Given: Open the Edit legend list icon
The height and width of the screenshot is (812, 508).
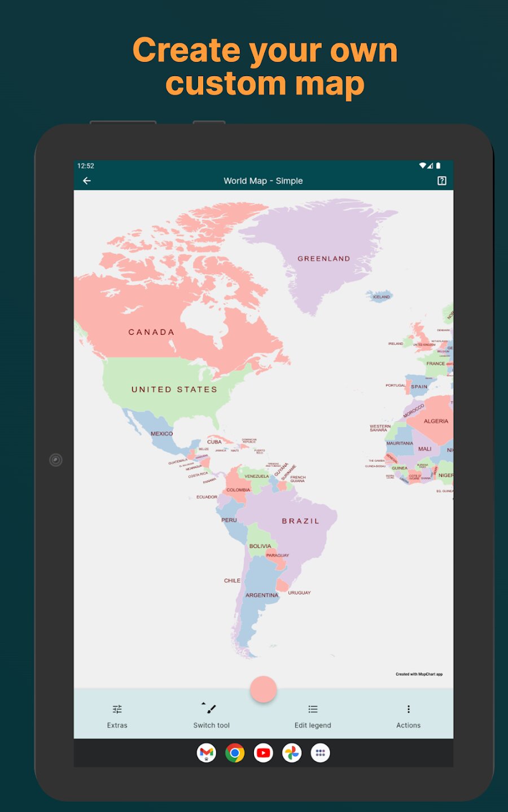Looking at the screenshot, I should [313, 709].
